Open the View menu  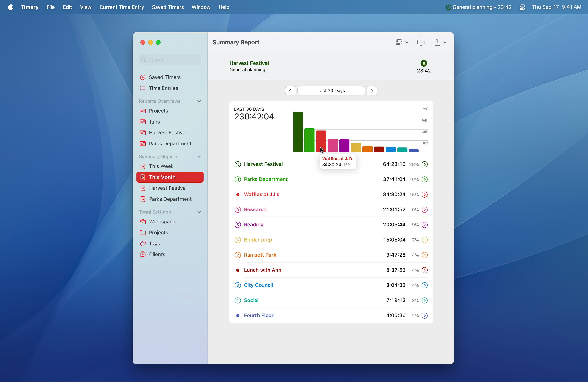pos(86,7)
